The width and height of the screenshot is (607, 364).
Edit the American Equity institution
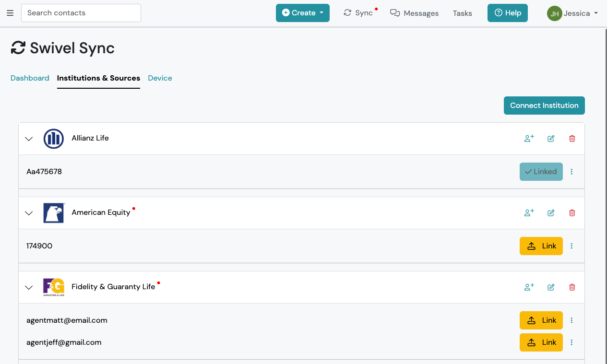click(551, 213)
